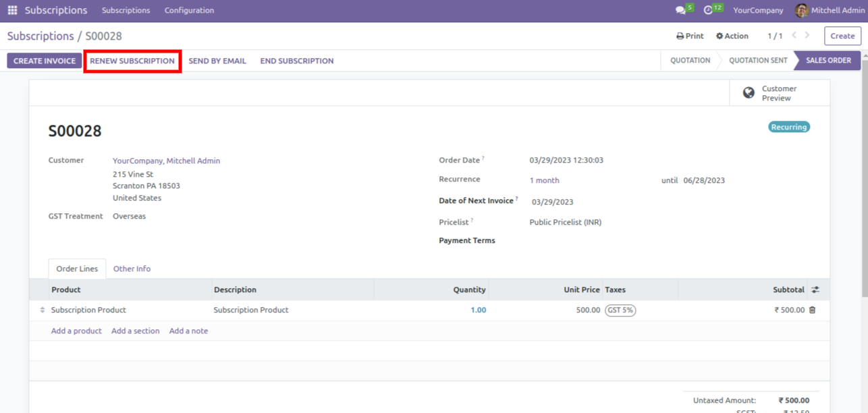Click the Date of Next Invoice field

click(x=552, y=202)
